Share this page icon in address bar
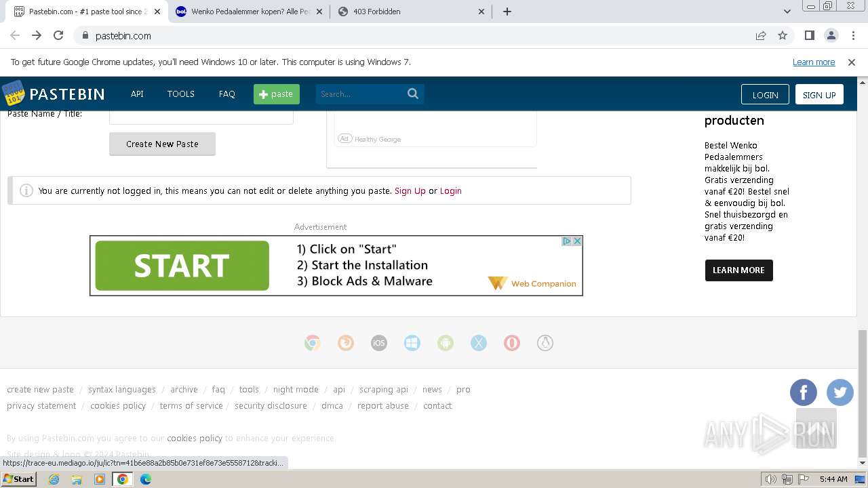Image resolution: width=868 pixels, height=488 pixels. [x=761, y=36]
